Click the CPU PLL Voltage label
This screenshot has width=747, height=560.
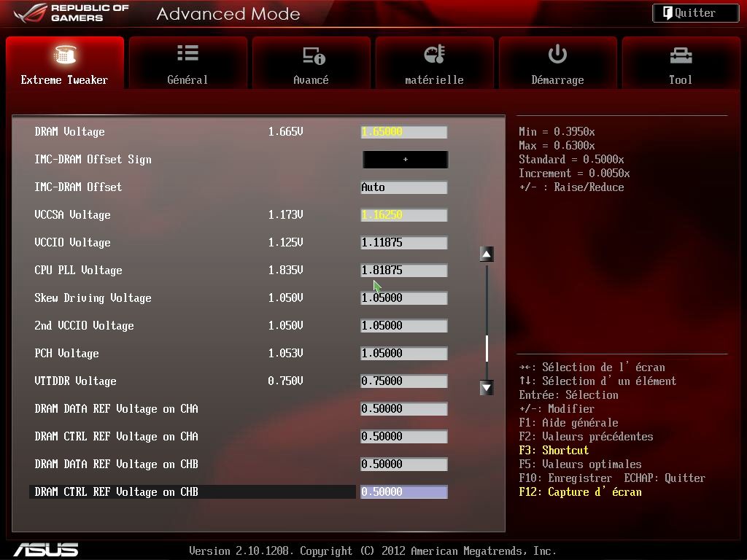click(x=79, y=270)
